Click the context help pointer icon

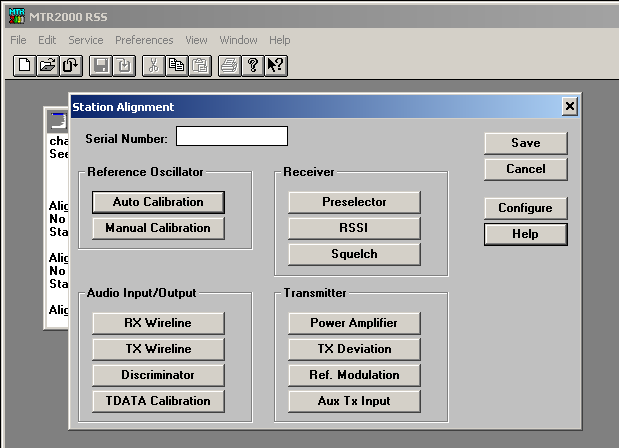tap(276, 65)
